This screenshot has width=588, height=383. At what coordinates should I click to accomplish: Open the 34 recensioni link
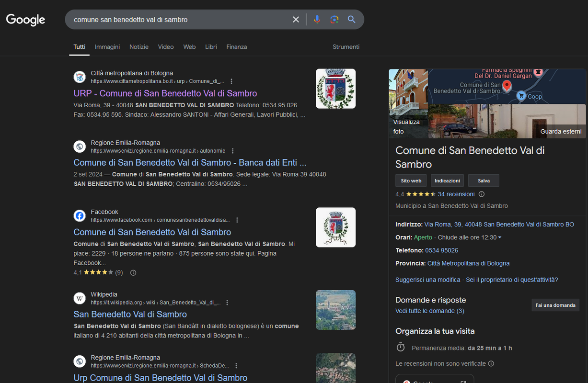click(x=456, y=194)
